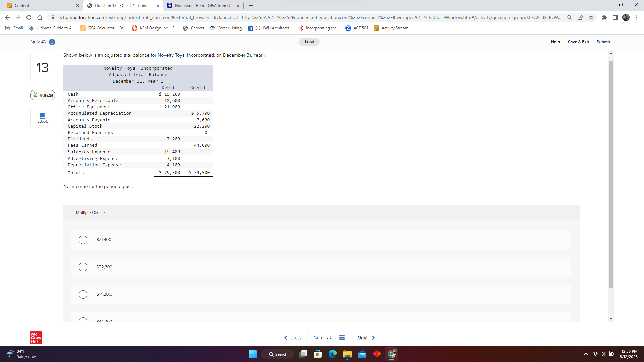Screen dimensions: 644x362
Task: Open the Chrome three-dot menu
Action: [x=637, y=17]
